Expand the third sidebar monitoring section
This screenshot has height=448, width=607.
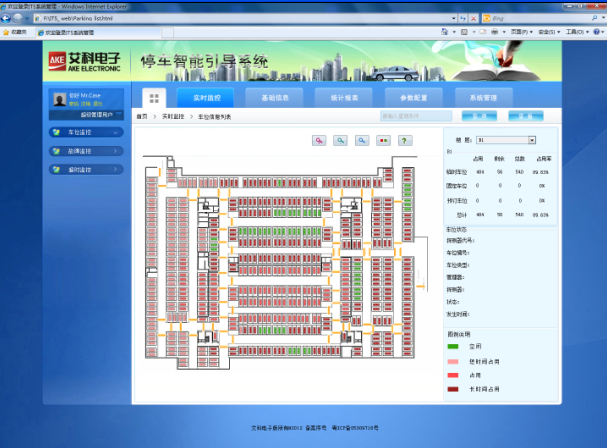[x=90, y=169]
